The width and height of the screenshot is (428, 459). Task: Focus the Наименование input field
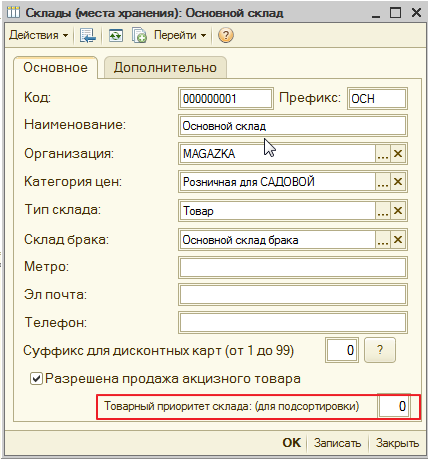tap(293, 126)
